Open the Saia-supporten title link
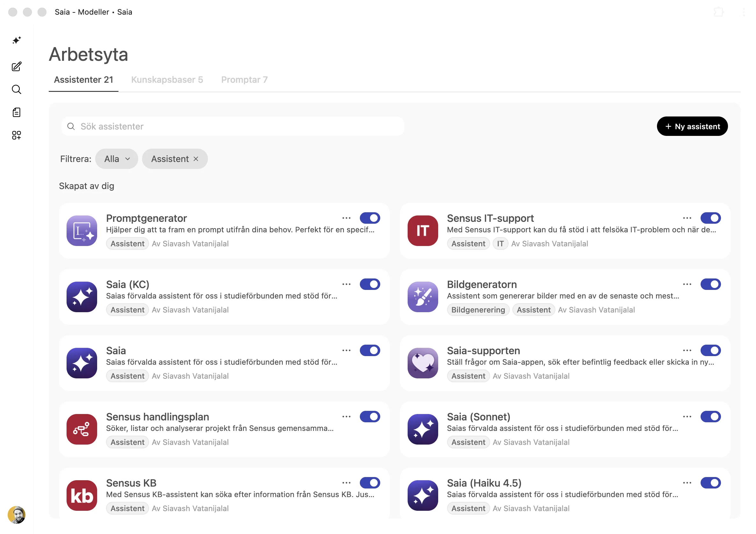756x534 pixels. 483,351
